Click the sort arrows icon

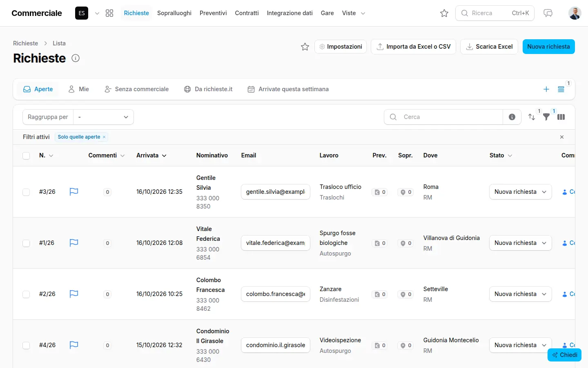pos(532,117)
